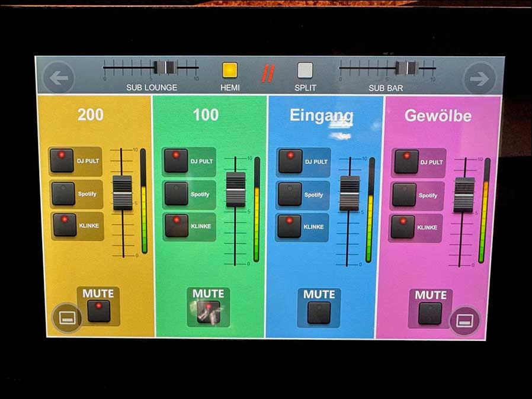Click the SUB BAR slider handle
Viewport: 532px width, 399px height.
tap(406, 68)
